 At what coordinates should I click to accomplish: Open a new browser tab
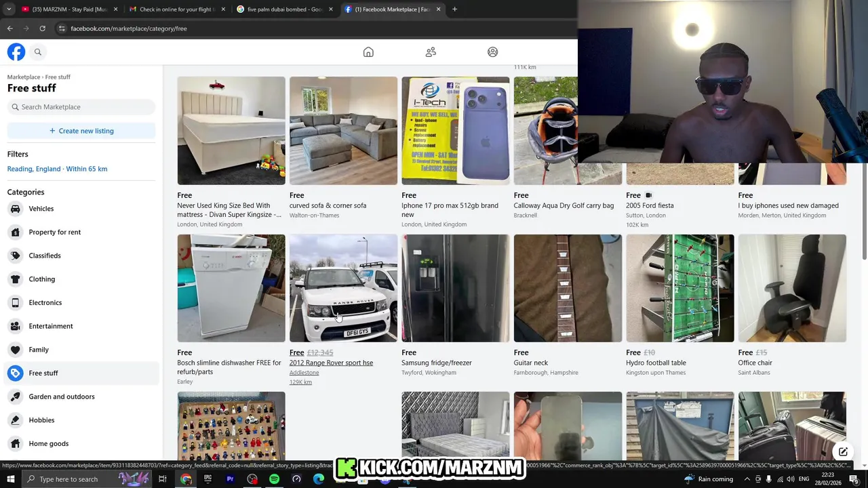pos(454,9)
